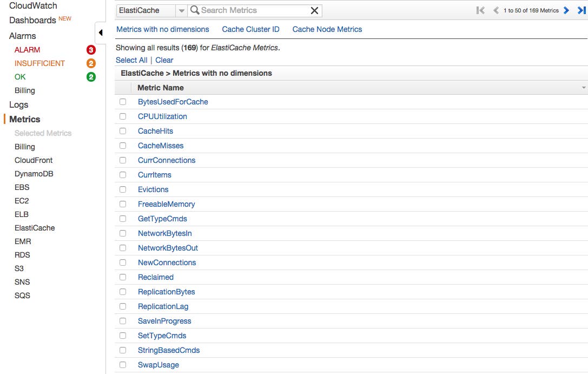Clear the search with the X icon
This screenshot has width=588, height=374.
pos(314,10)
